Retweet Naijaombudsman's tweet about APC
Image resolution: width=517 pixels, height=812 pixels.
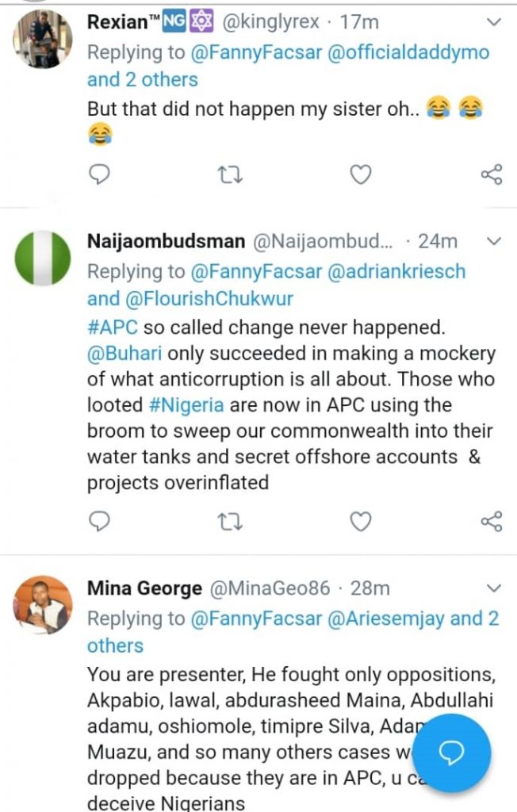pyautogui.click(x=231, y=520)
